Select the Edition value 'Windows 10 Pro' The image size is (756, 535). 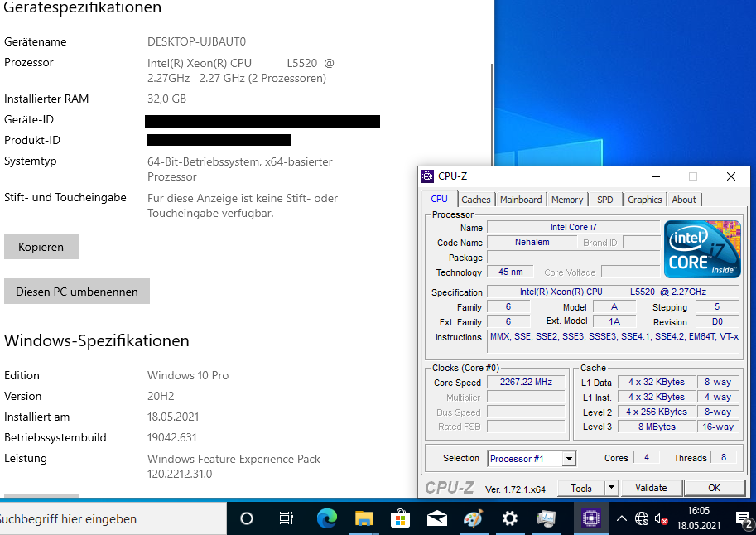coord(188,375)
